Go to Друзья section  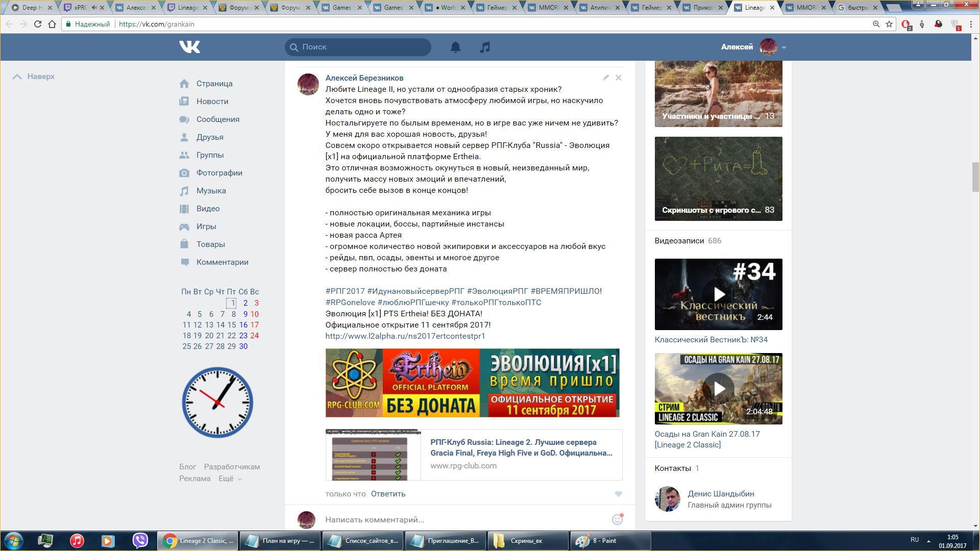click(210, 137)
